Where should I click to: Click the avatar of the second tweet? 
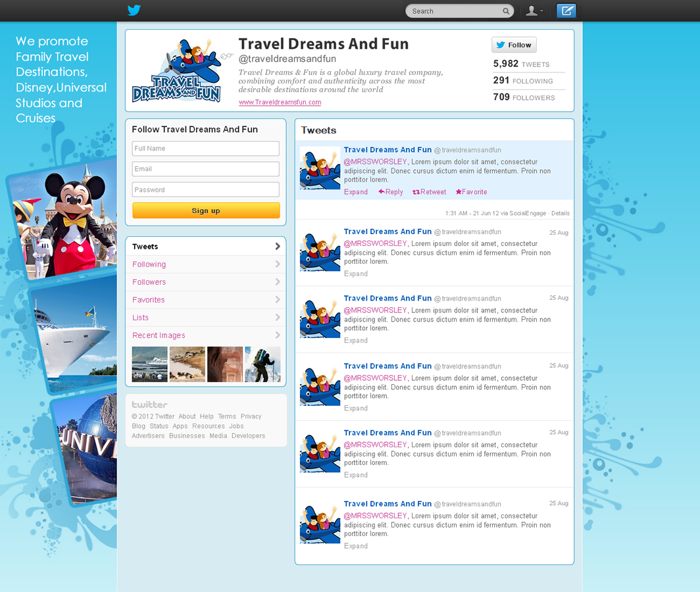(320, 251)
